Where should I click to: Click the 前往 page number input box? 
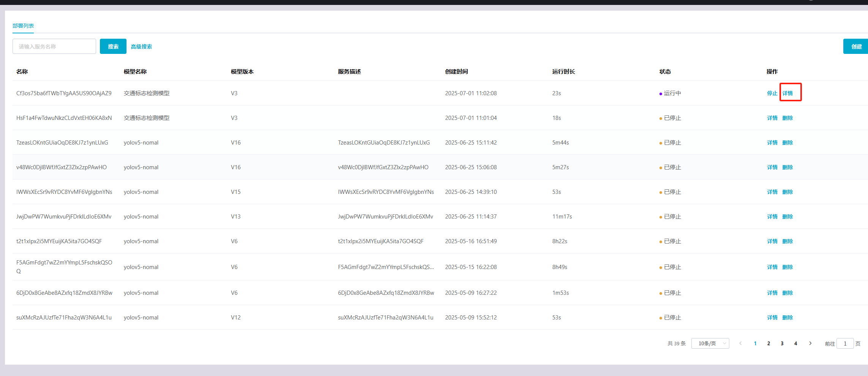[x=845, y=343]
